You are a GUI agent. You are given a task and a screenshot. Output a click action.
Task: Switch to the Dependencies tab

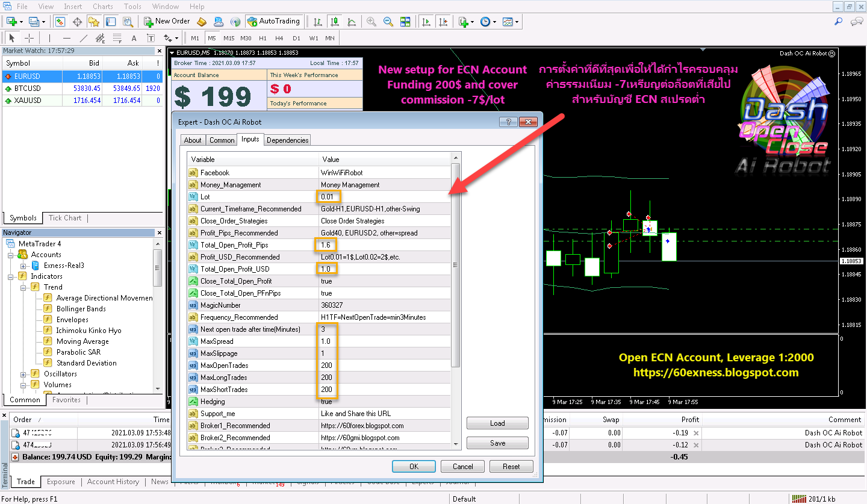(x=288, y=140)
